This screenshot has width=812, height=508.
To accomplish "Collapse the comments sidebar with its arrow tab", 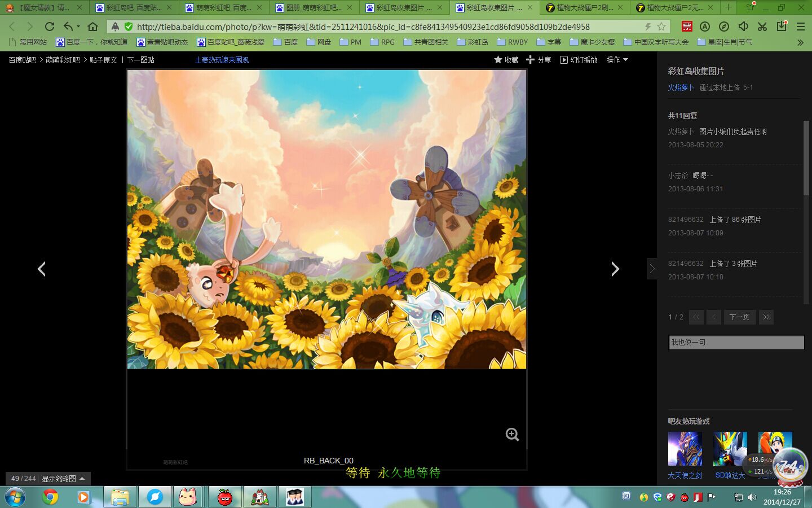I will coord(652,269).
